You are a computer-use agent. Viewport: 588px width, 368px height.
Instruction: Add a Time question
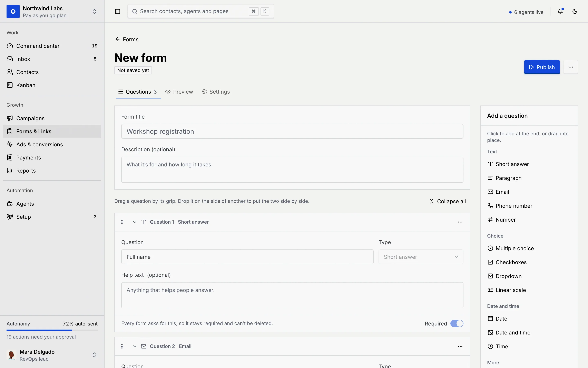point(529,346)
